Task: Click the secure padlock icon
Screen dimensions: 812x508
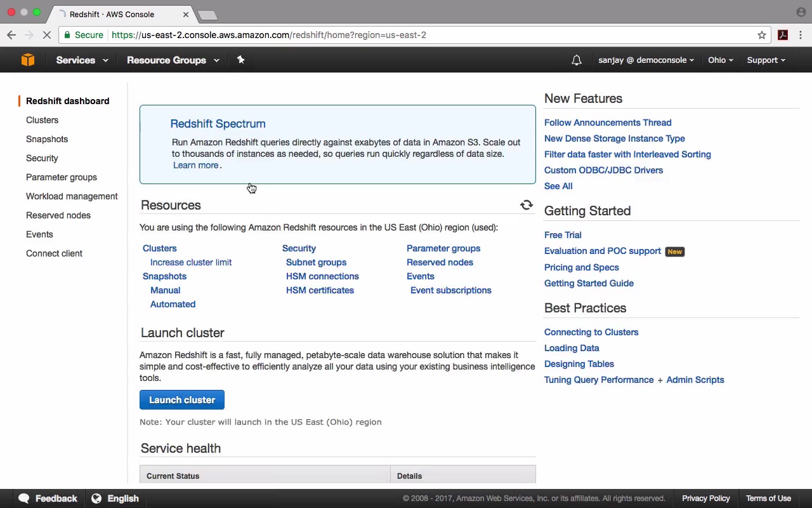Action: point(67,35)
